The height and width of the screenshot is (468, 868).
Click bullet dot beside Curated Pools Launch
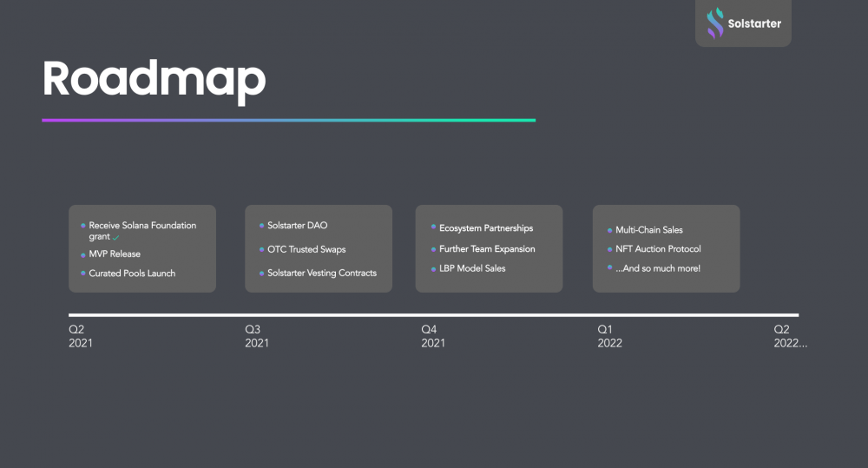tap(83, 273)
